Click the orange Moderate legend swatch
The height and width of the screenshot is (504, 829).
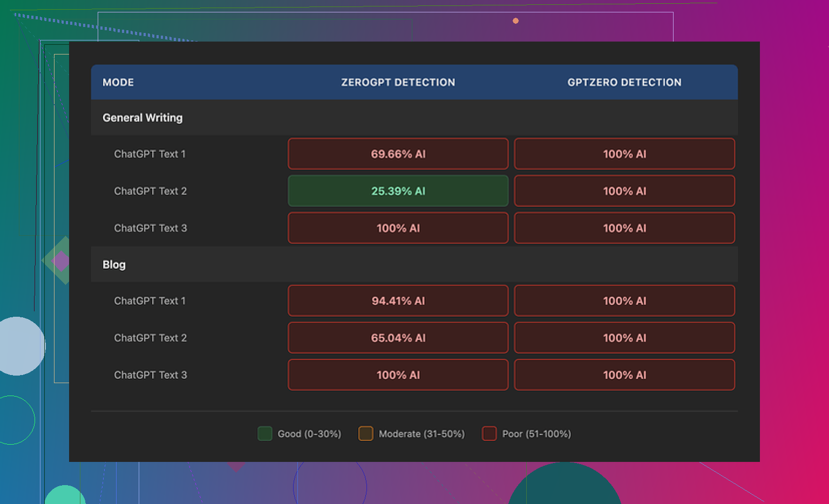[365, 434]
